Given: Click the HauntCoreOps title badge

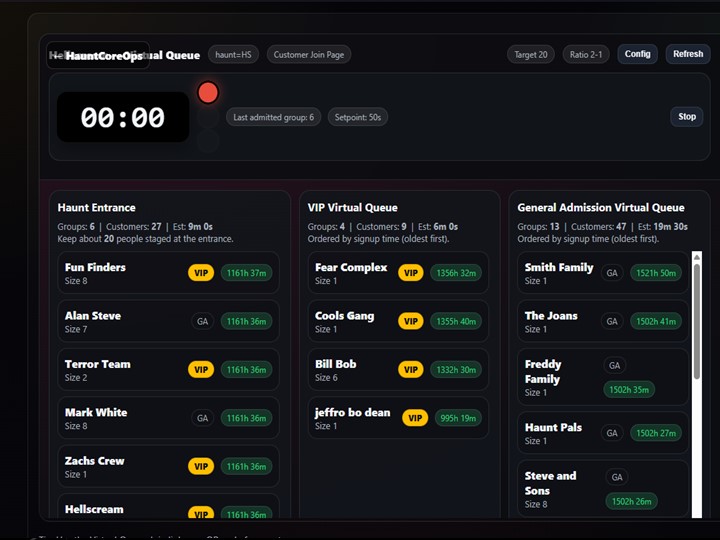Looking at the screenshot, I should pyautogui.click(x=98, y=56).
